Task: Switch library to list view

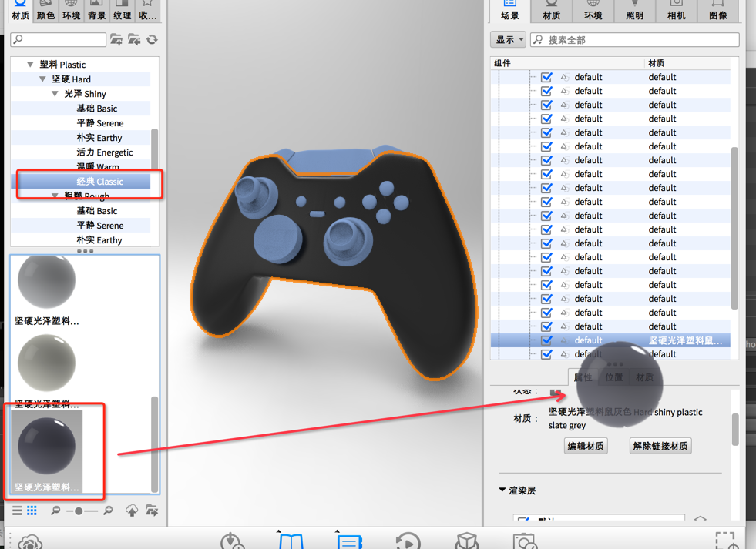Action: pos(17,511)
